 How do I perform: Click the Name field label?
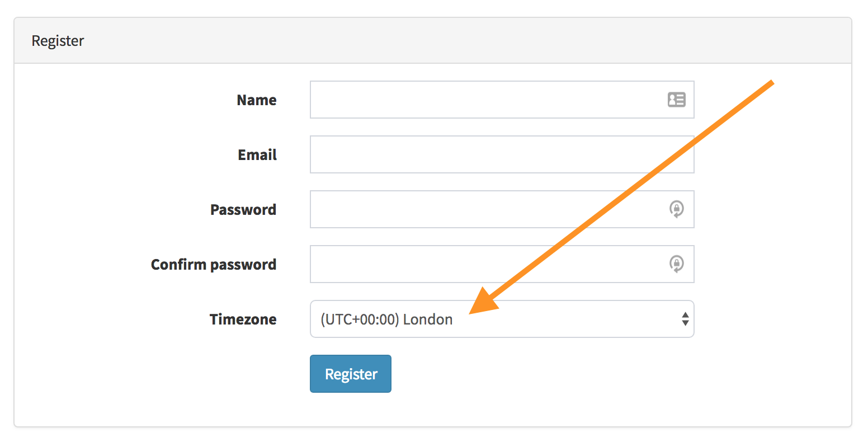tap(256, 100)
